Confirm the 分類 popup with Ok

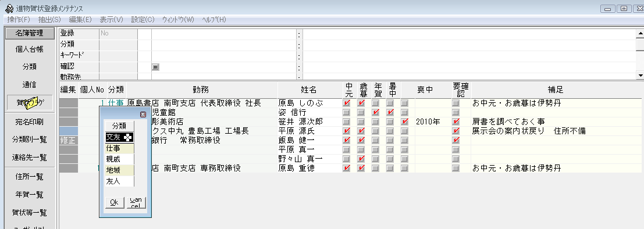[x=115, y=202]
